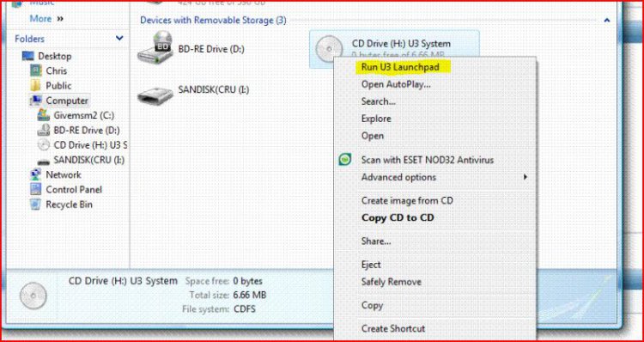Image resolution: width=644 pixels, height=342 pixels.
Task: Click File system CDFS value
Action: click(x=245, y=308)
